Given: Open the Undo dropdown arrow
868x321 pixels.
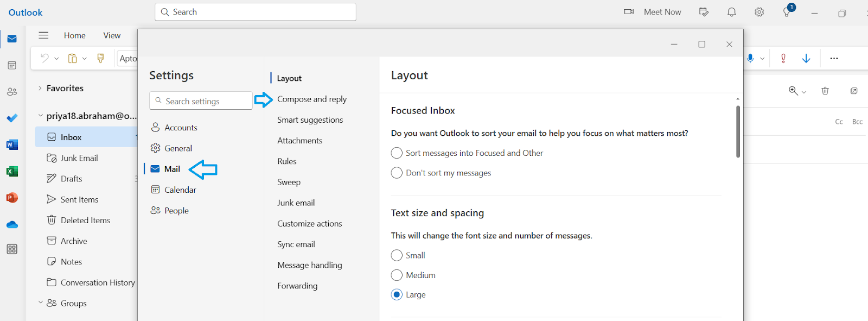Looking at the screenshot, I should click(56, 58).
